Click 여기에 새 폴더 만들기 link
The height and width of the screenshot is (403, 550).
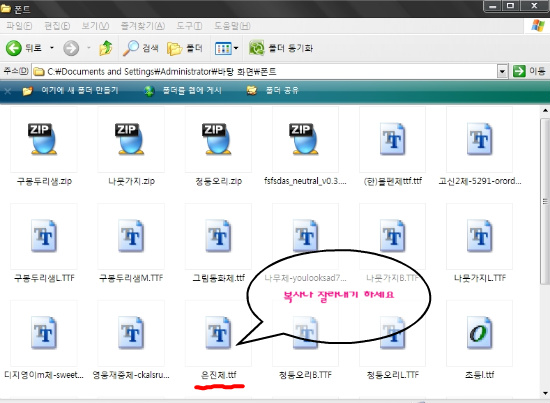(x=70, y=90)
